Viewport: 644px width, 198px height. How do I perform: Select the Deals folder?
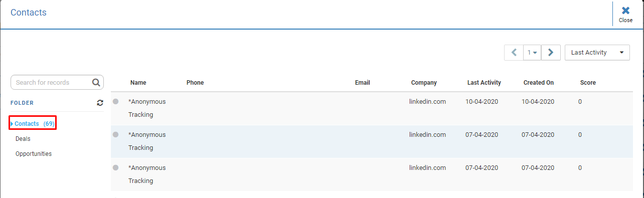pyautogui.click(x=23, y=139)
